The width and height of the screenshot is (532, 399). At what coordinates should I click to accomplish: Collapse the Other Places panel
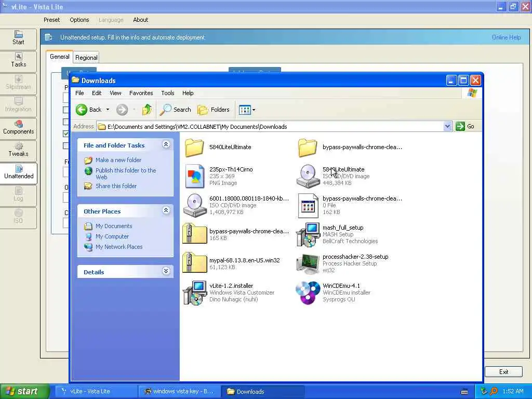(166, 210)
